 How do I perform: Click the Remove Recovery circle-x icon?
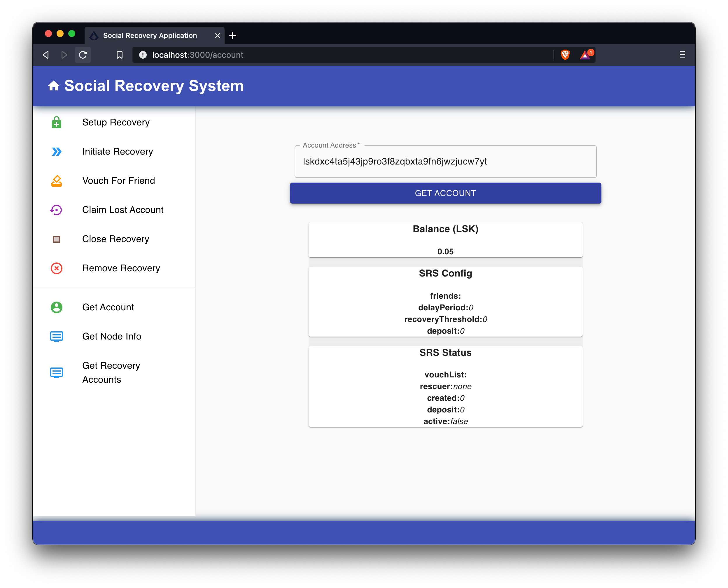coord(57,268)
